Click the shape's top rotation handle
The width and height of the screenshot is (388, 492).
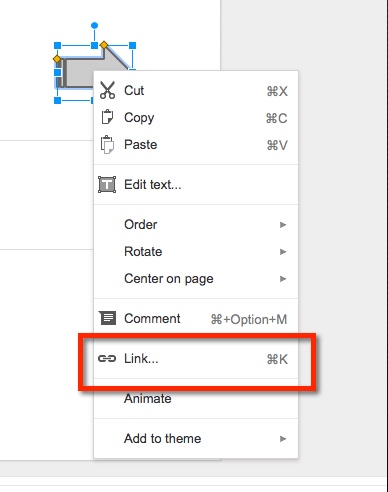tap(94, 25)
